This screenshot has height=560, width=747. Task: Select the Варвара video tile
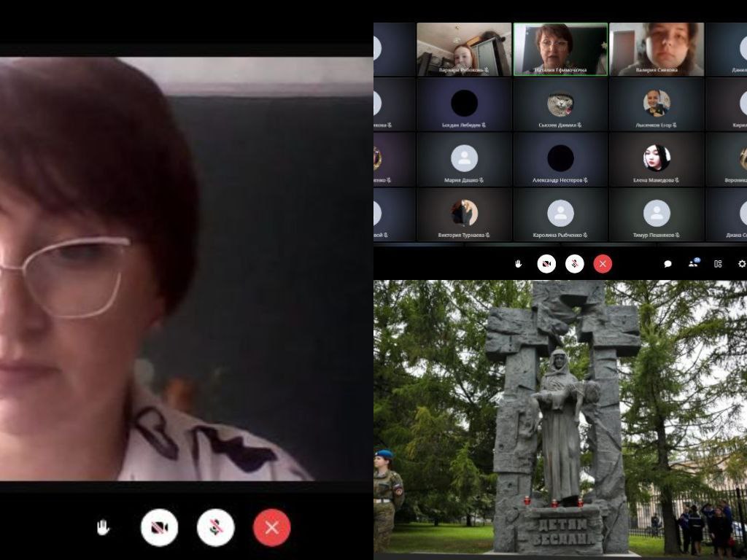(x=464, y=49)
